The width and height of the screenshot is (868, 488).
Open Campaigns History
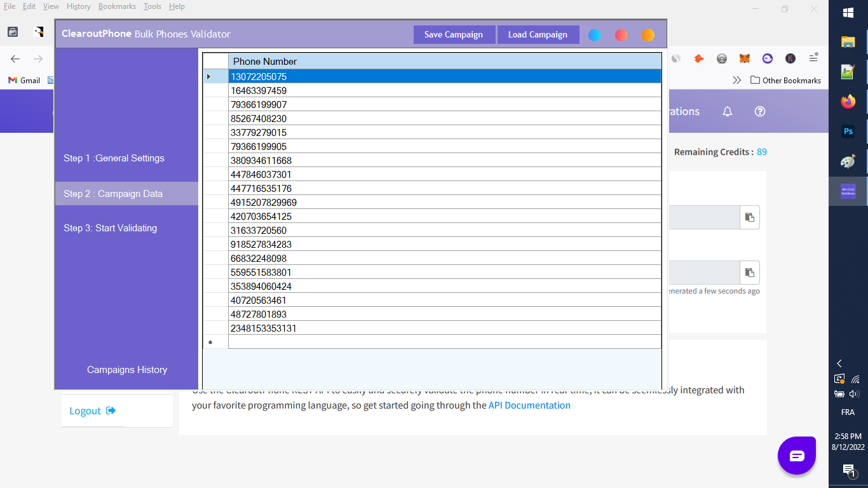127,370
